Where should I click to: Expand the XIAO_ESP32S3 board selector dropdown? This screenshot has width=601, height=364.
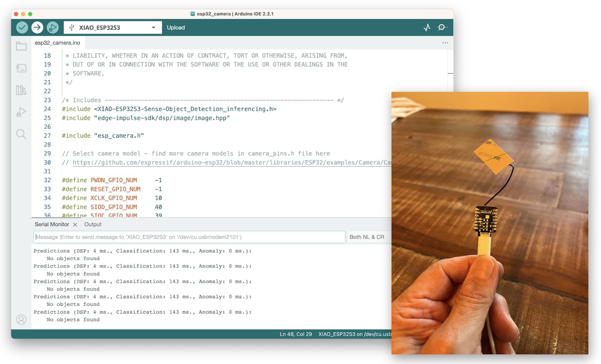[x=113, y=28]
